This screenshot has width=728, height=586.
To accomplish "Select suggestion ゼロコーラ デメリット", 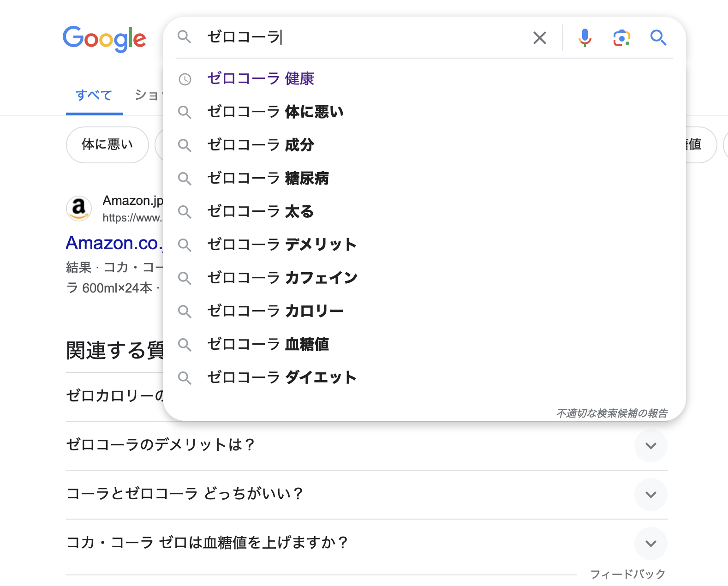I will [424, 245].
